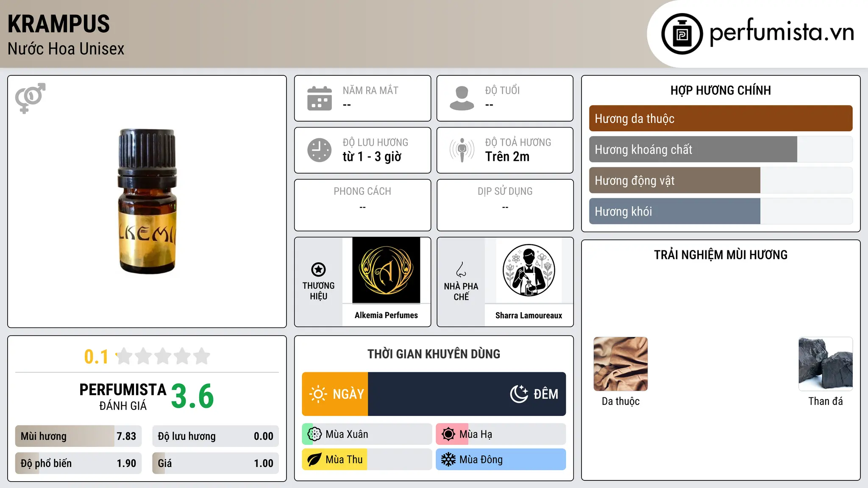Click the Mùa Hạ season label
868x488 pixels.
tap(476, 434)
